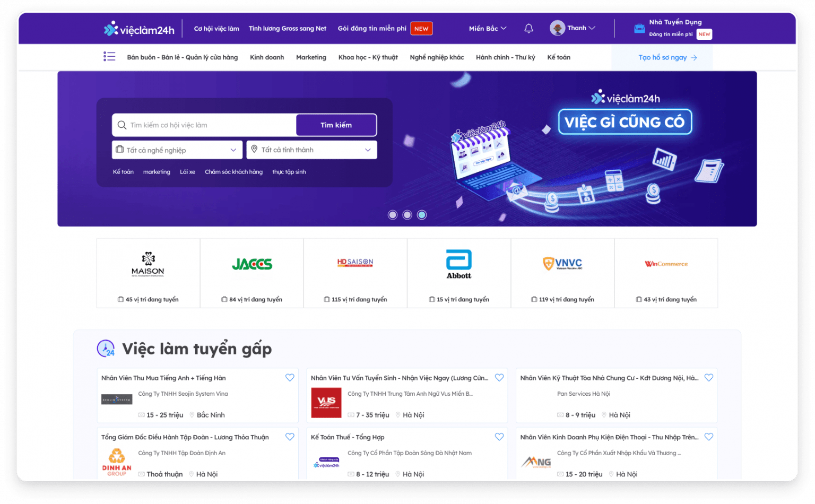Favorite the Kế Toán Thuế - Tổng Hợp job
815x504 pixels.
tap(499, 437)
